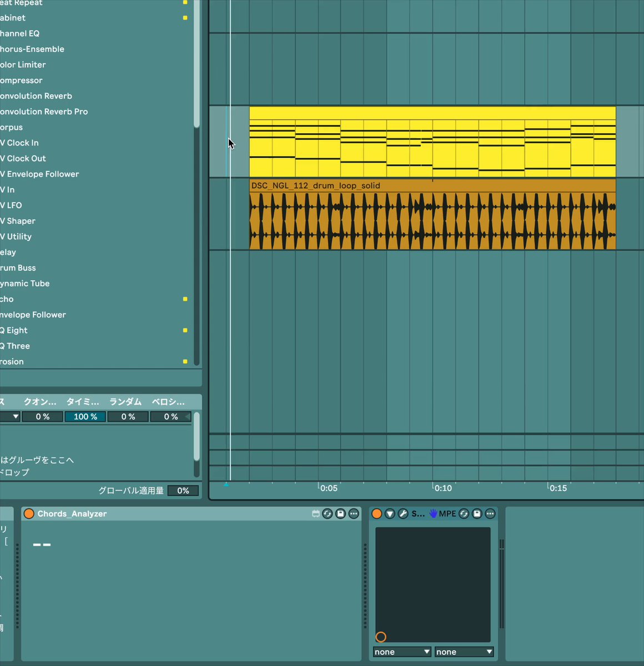Click the global groove amount 0% field
This screenshot has height=666, width=644.
(183, 491)
